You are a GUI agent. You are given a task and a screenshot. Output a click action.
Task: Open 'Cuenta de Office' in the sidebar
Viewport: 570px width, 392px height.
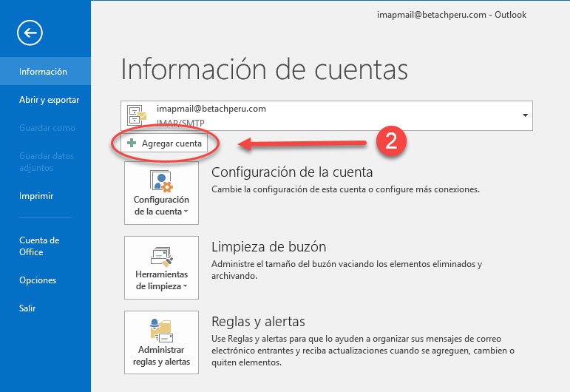coord(39,246)
